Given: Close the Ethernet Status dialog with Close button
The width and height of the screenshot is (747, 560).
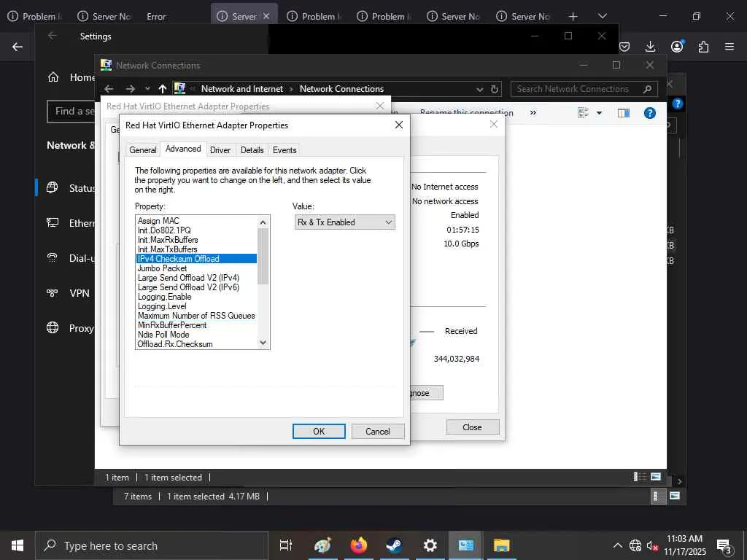Looking at the screenshot, I should pyautogui.click(x=473, y=427).
